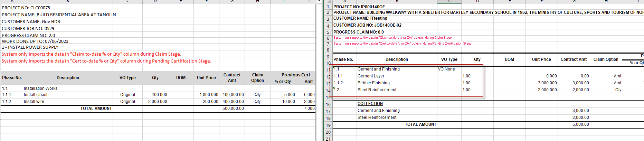Image resolution: width=644 pixels, height=141 pixels.
Task: Click the '1 - INSTALL POWER SUPPLY' cell
Action: pyautogui.click(x=30, y=47)
